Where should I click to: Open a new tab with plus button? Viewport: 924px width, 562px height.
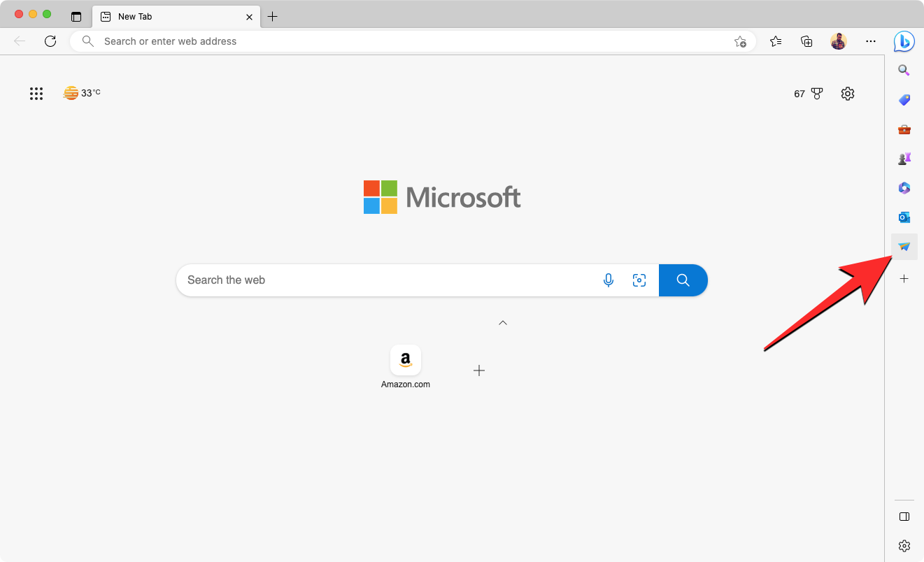(273, 17)
